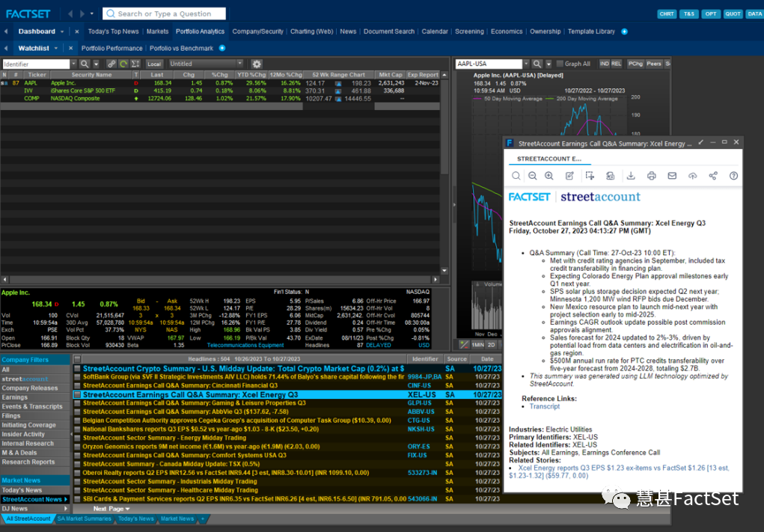The width and height of the screenshot is (764, 532).
Task: Click the FactSet logo
Action: tap(28, 13)
